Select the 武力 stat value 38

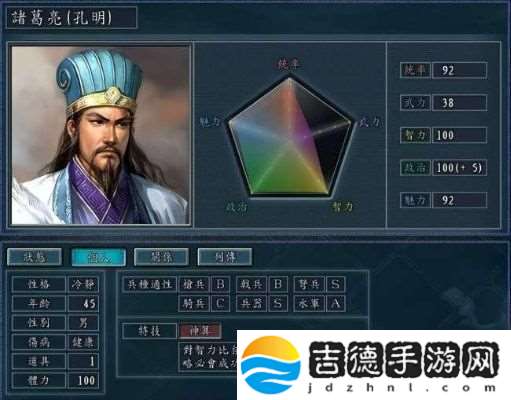pyautogui.click(x=460, y=103)
